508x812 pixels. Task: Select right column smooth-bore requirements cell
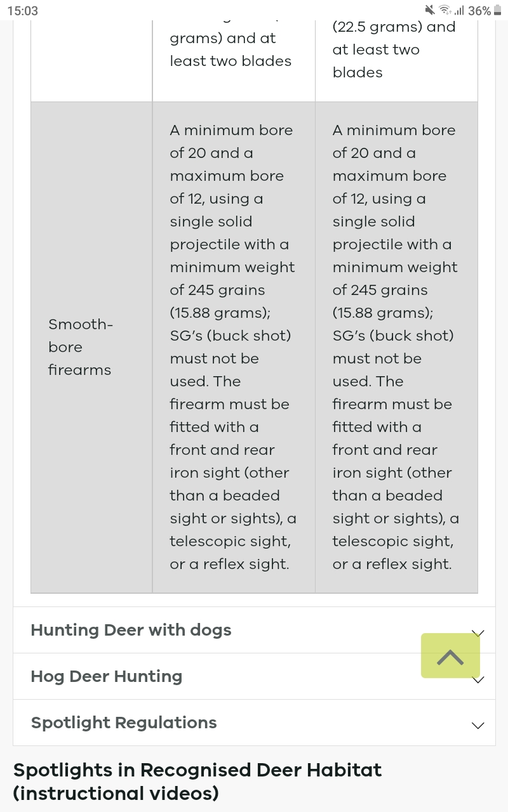[396, 347]
